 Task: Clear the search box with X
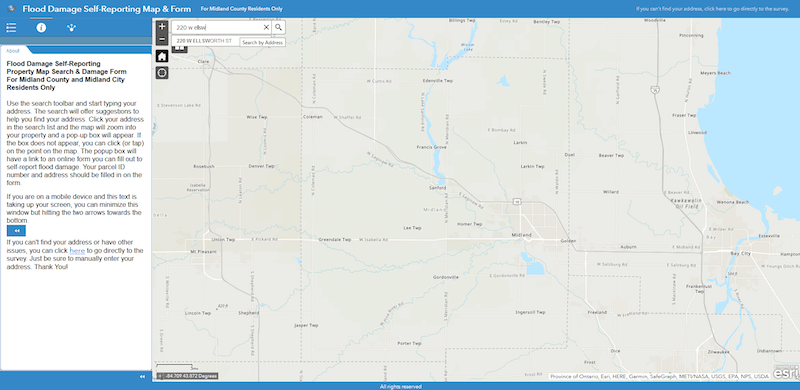tap(266, 28)
